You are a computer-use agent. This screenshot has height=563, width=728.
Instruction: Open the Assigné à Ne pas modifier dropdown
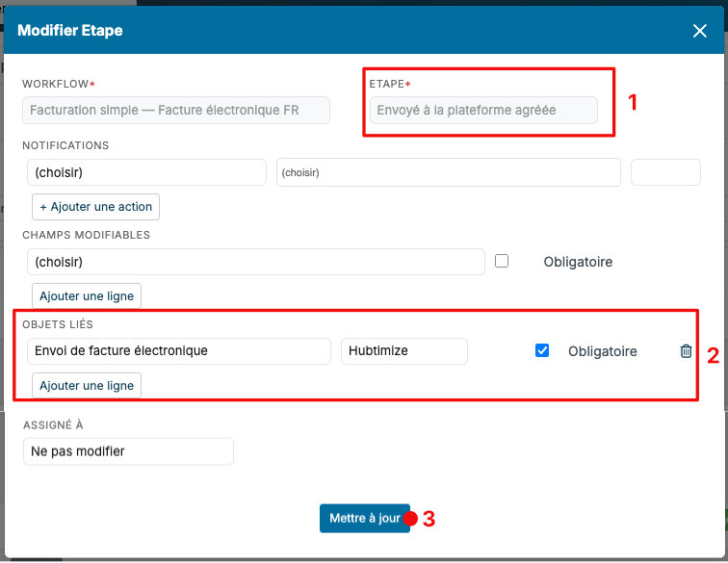click(x=128, y=451)
